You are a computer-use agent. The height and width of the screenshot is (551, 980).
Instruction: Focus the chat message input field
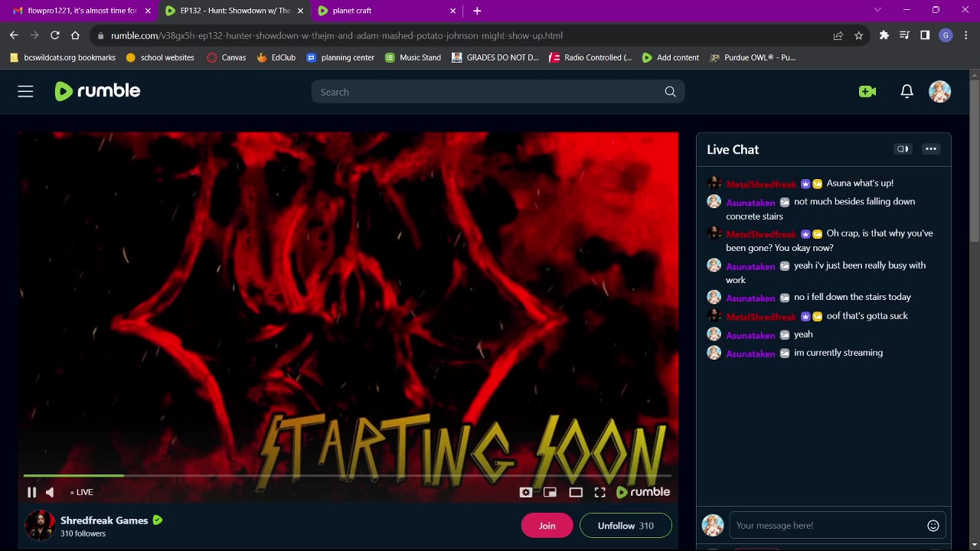click(x=828, y=526)
